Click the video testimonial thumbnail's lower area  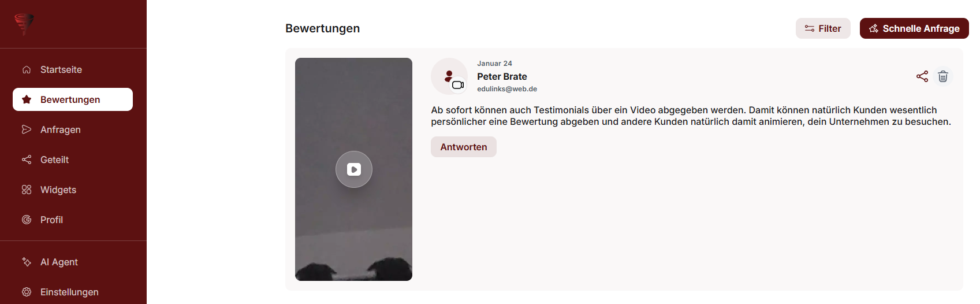click(x=353, y=254)
